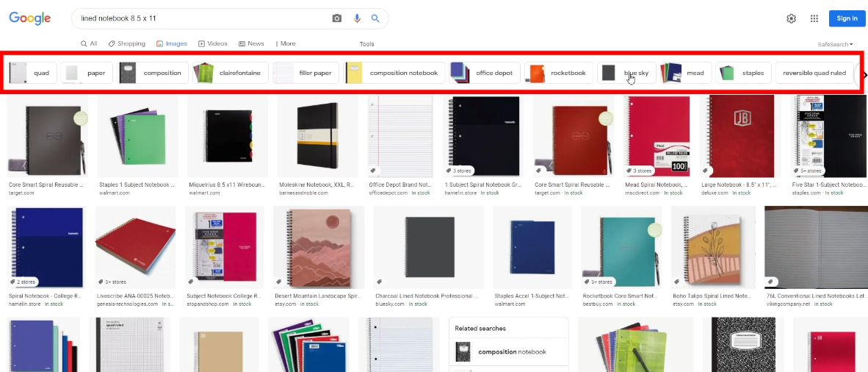Open the Google apps grid
868x372 pixels.
click(814, 18)
